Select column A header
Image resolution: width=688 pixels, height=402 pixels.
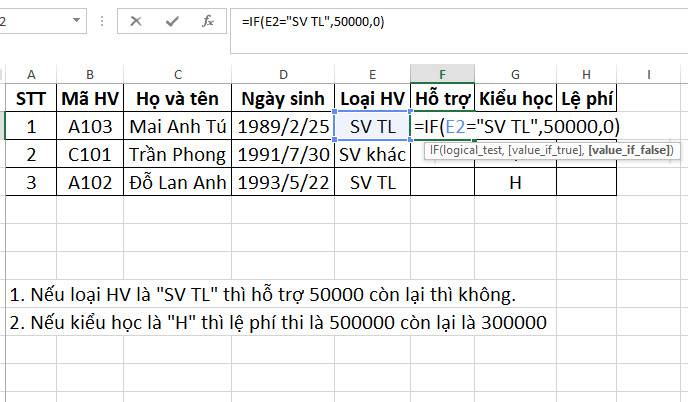click(31, 74)
